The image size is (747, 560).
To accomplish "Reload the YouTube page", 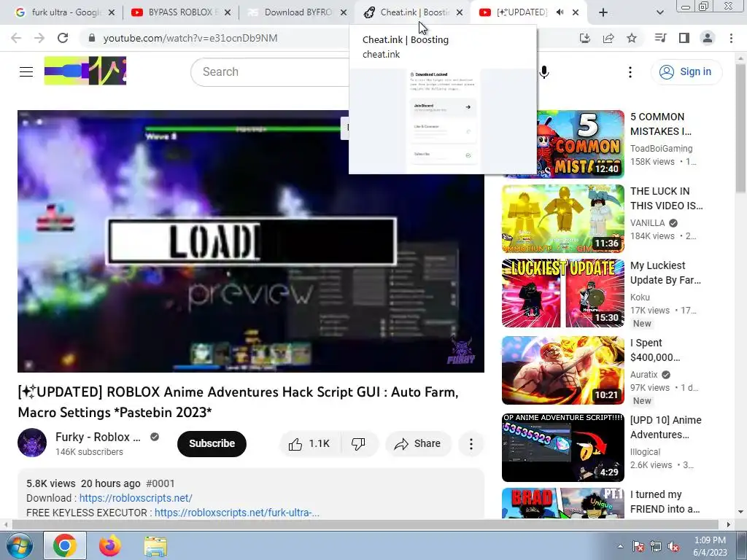I will (x=63, y=38).
